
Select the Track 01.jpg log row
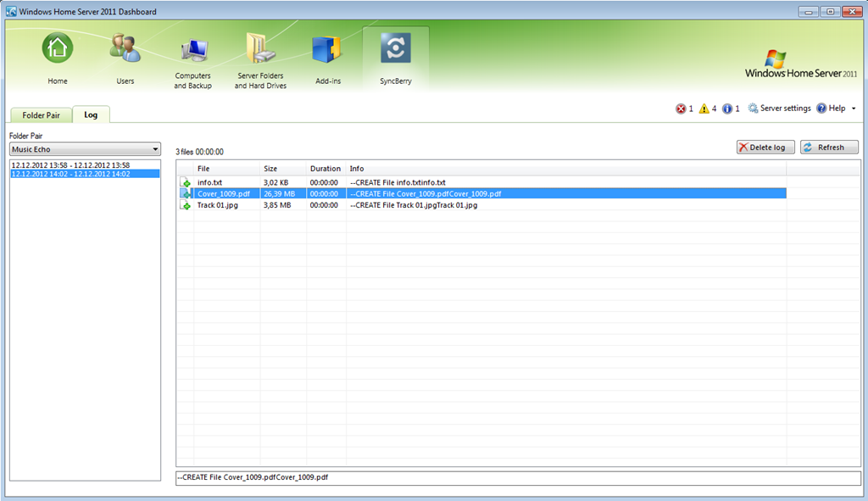(x=217, y=205)
